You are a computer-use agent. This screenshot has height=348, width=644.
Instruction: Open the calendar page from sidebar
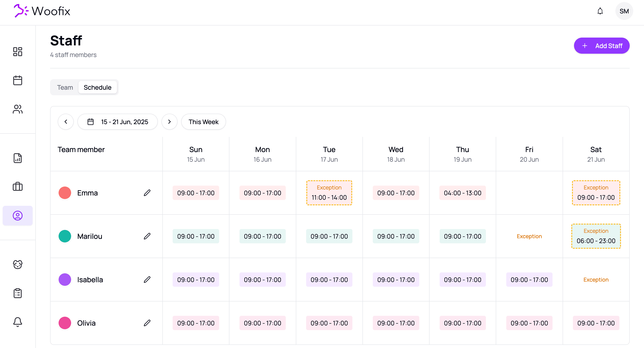[17, 81]
